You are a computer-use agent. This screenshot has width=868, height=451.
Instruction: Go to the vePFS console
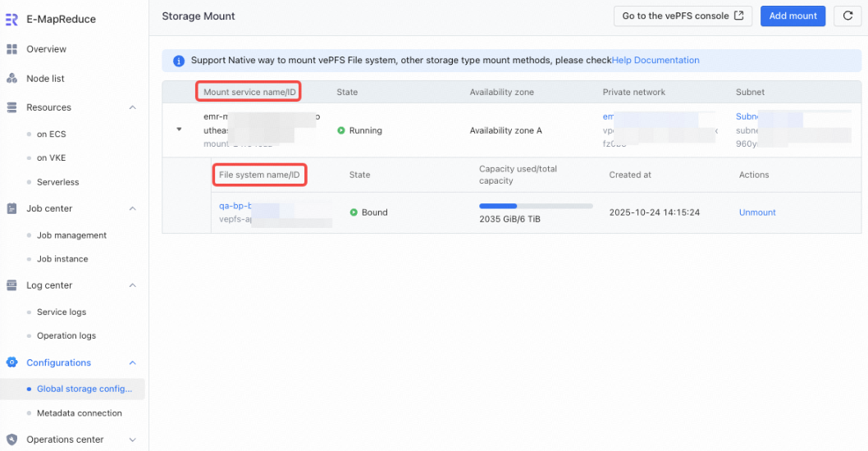[683, 16]
